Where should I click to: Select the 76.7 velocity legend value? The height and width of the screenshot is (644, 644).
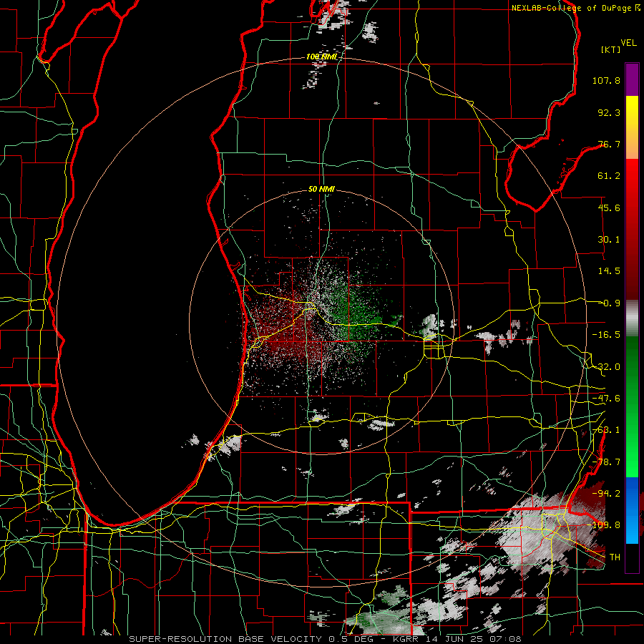pos(609,144)
